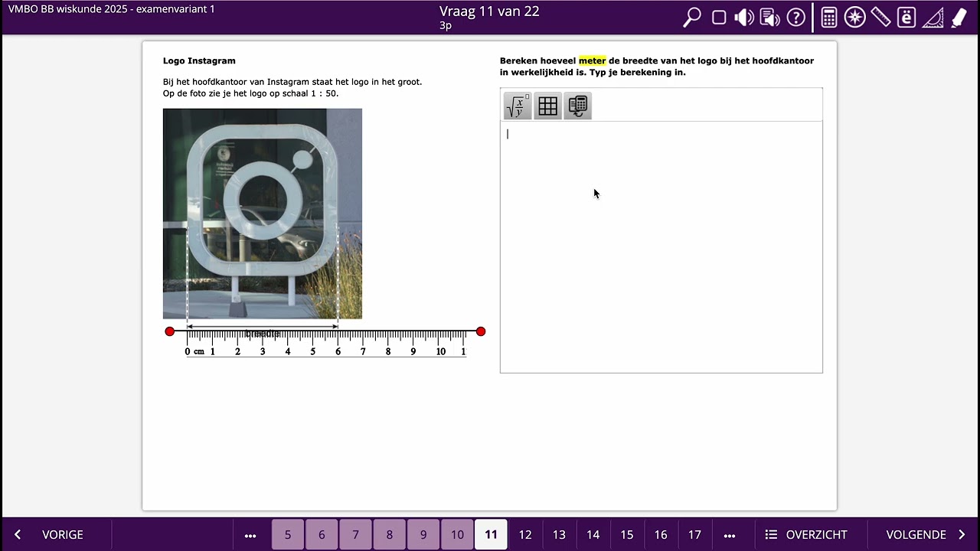
Task: Jump to question 15
Action: point(627,535)
